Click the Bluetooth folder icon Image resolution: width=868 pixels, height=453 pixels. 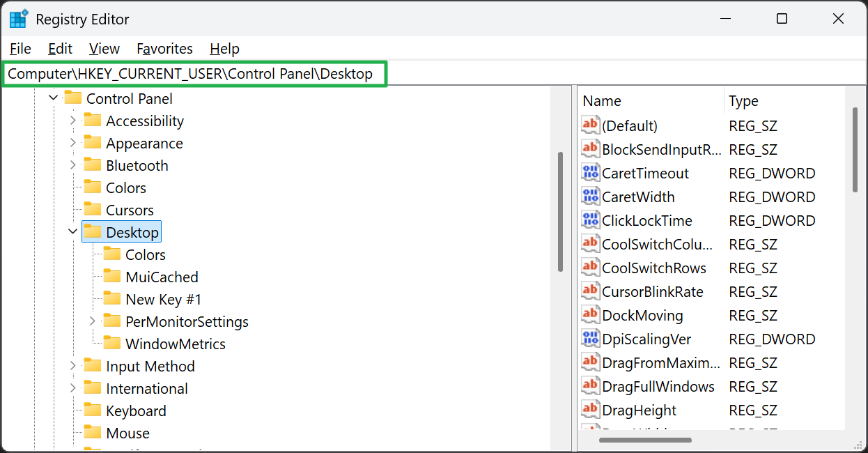pos(93,165)
